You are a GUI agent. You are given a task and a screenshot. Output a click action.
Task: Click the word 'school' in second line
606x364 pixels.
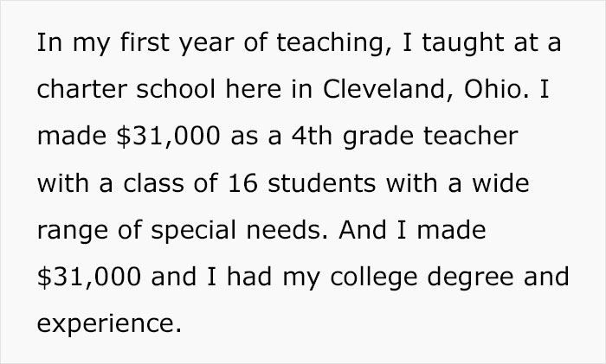pos(176,89)
